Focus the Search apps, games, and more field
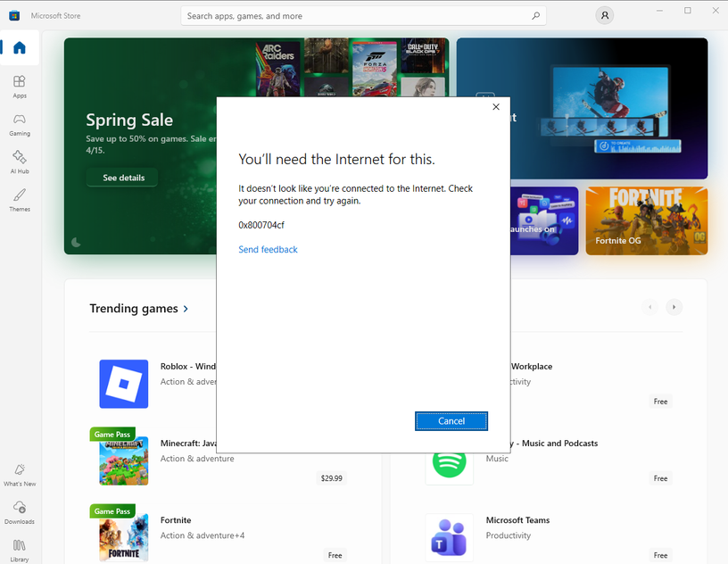 [x=363, y=16]
